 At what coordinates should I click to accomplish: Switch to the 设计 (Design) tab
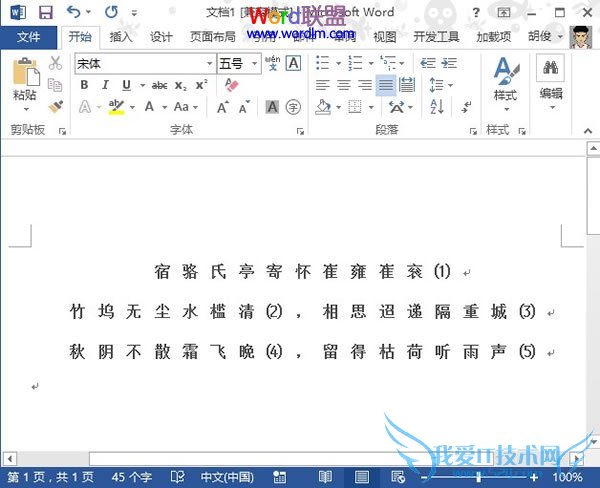coord(161,37)
